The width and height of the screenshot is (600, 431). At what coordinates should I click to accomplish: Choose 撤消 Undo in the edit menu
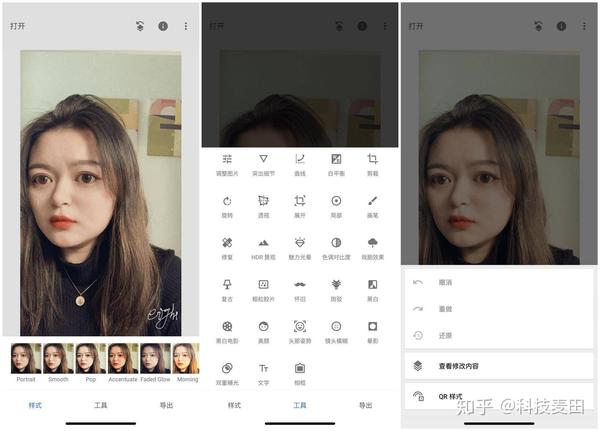(499, 282)
